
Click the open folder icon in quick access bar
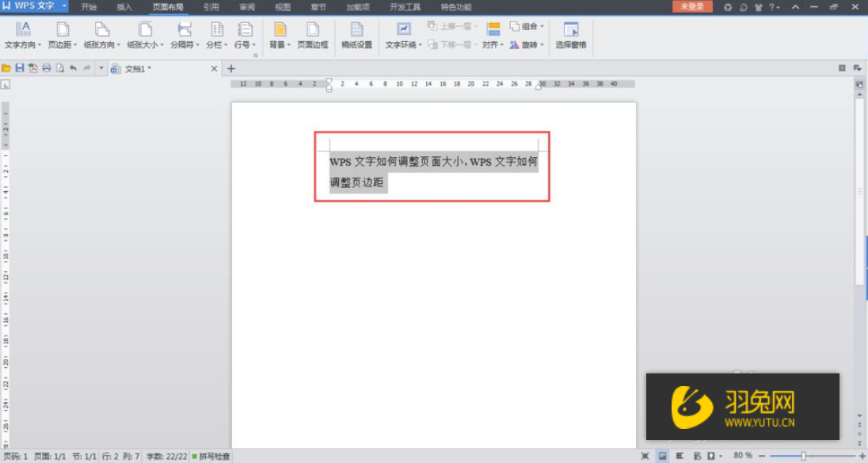pyautogui.click(x=6, y=68)
